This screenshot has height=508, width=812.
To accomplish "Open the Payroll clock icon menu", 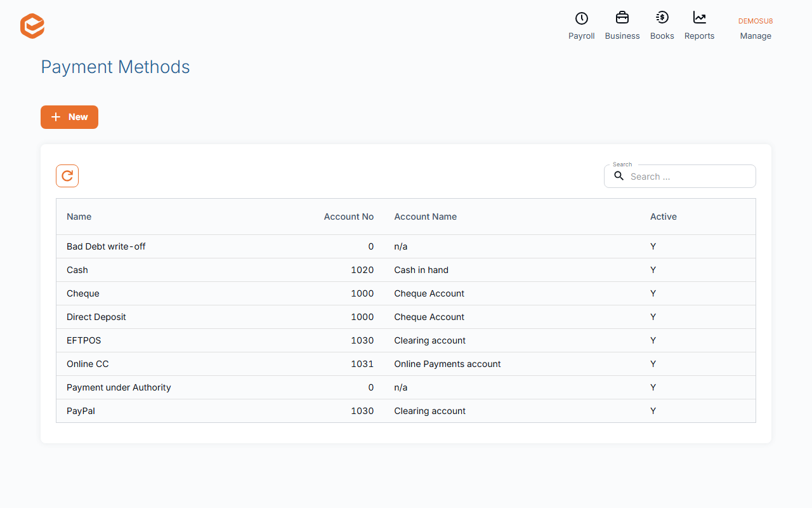I will pos(581,26).
